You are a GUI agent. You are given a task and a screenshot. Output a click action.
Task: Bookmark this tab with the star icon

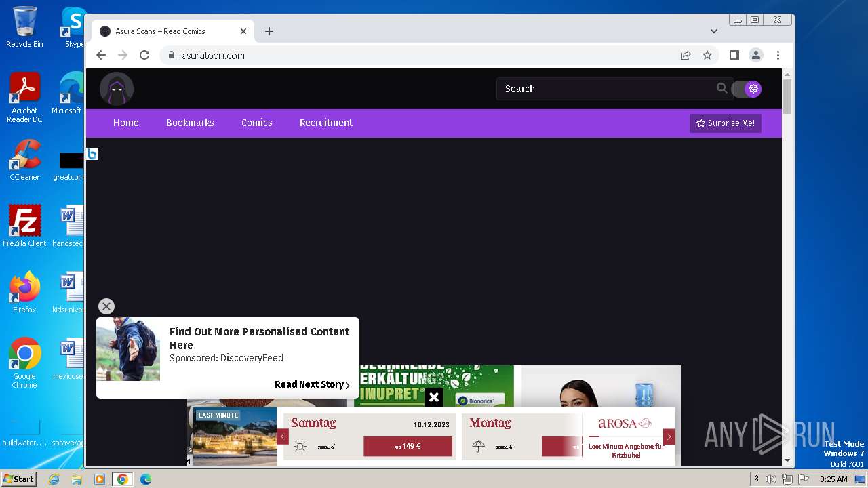707,55
